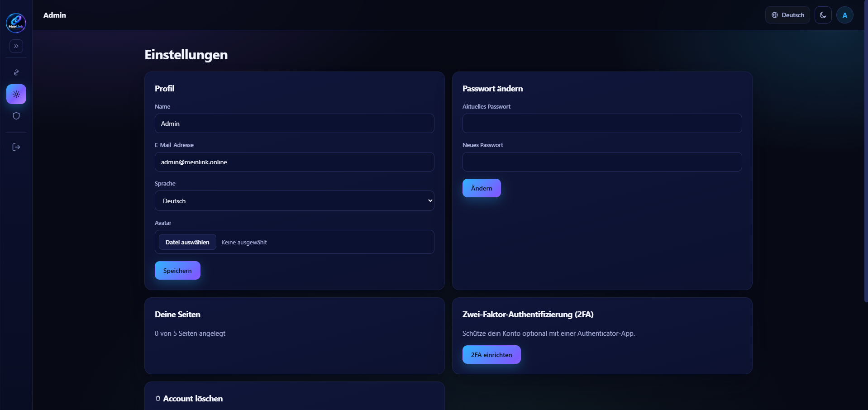This screenshot has width=868, height=410.
Task: Open the Deutsch language selector in header
Action: (x=787, y=15)
